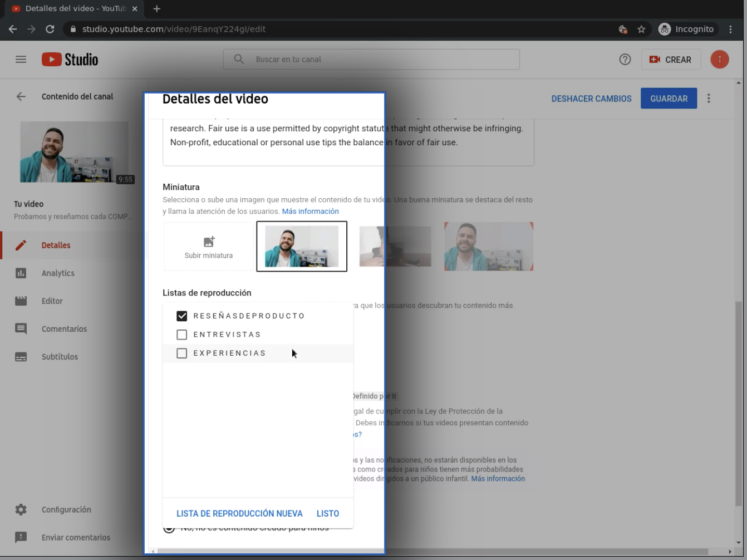
Task: Click the bookmark star icon
Action: 641,29
